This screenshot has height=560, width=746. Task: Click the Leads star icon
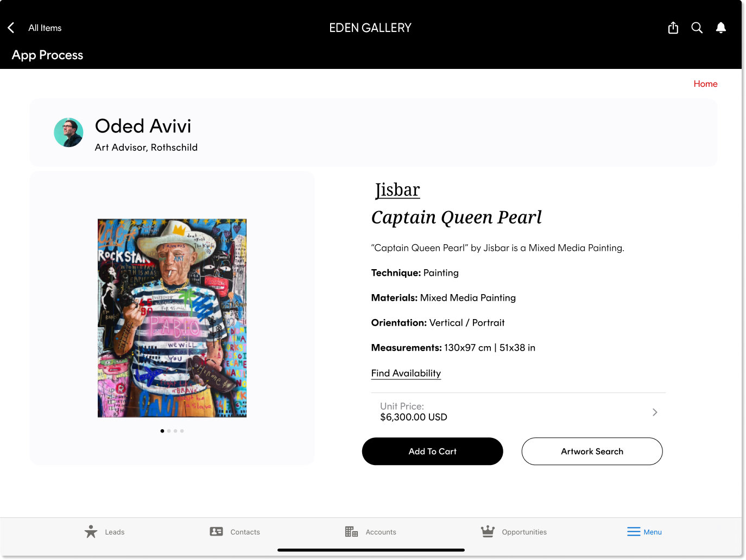coord(91,532)
